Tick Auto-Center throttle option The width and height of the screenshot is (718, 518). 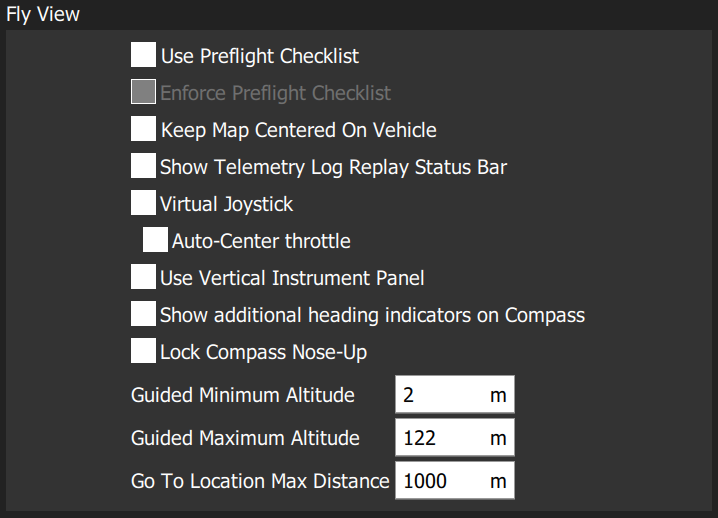155,240
